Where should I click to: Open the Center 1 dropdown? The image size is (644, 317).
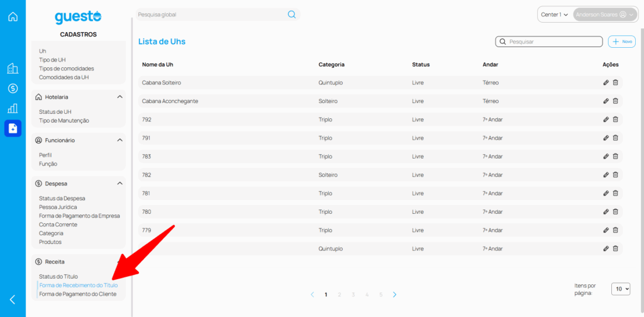(x=554, y=14)
